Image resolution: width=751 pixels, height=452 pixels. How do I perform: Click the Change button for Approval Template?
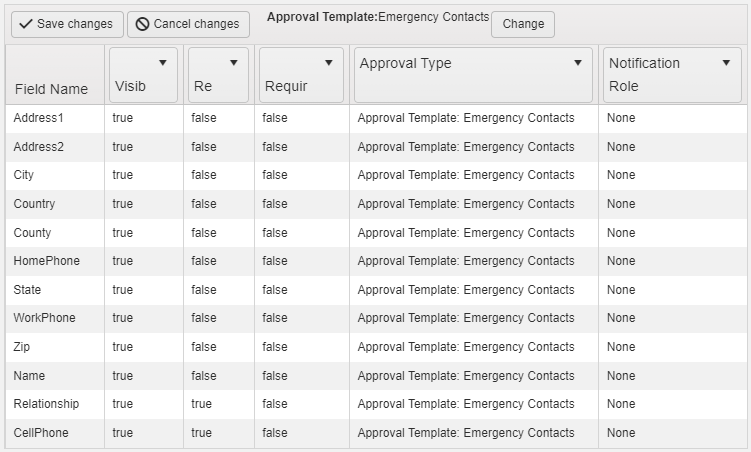(523, 24)
